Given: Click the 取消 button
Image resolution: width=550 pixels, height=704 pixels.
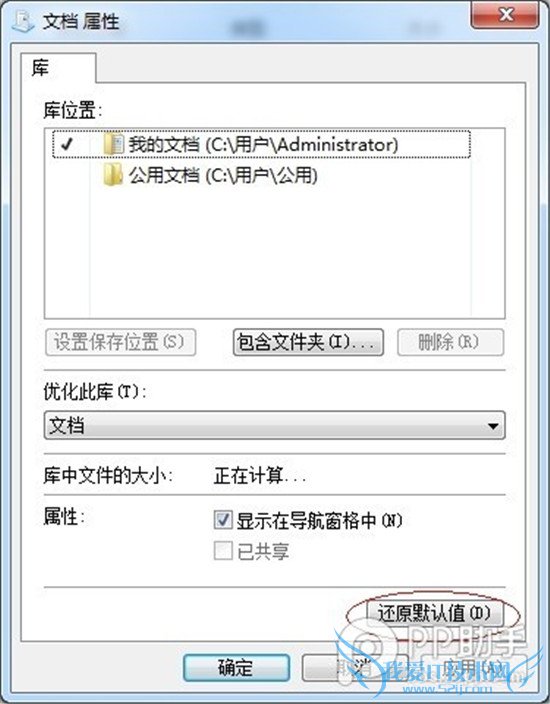Looking at the screenshot, I should [x=355, y=667].
